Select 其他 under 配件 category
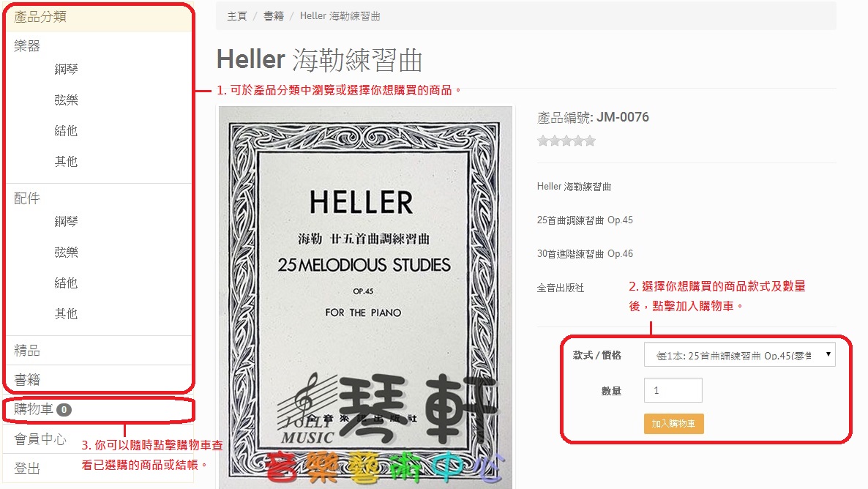 tap(66, 313)
